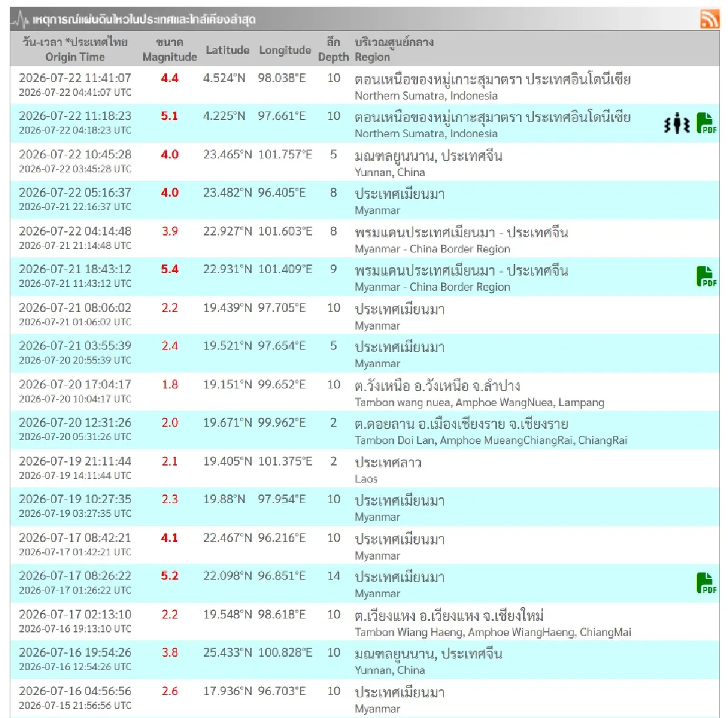The image size is (728, 718).
Task: Open event at 2026-07-17 08:42:21
Action: 75,538
